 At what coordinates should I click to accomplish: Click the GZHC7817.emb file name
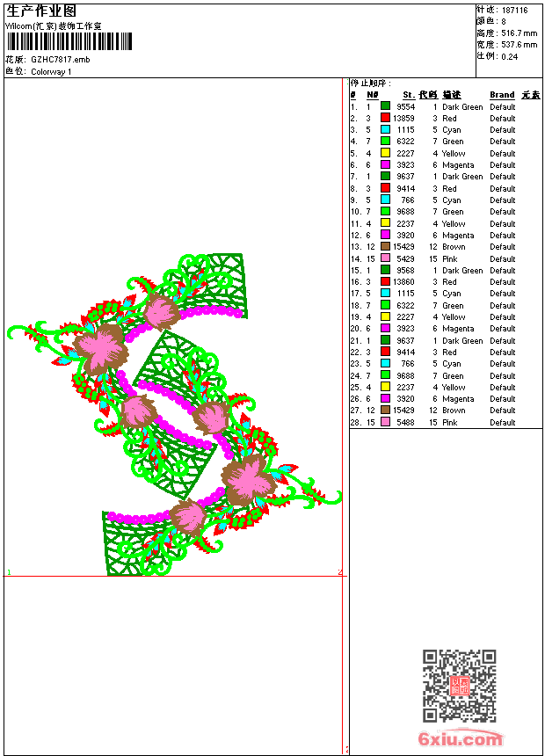[x=61, y=60]
